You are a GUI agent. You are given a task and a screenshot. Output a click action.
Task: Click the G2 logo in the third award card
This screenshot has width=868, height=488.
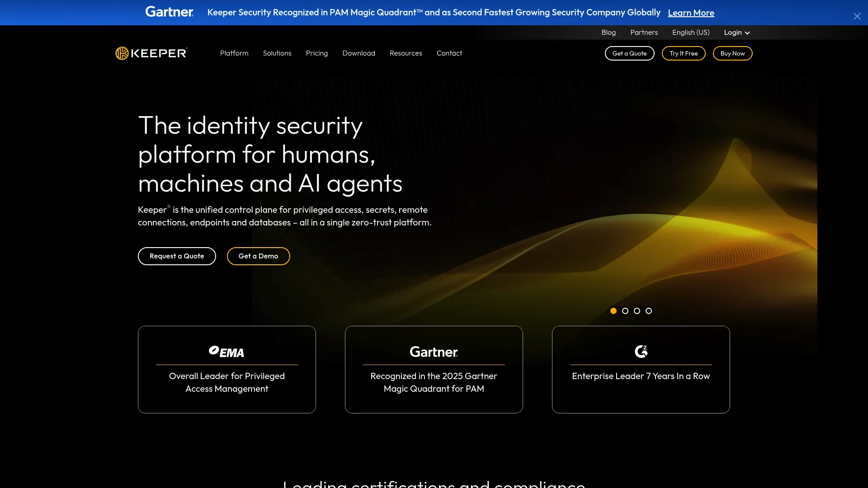point(641,351)
